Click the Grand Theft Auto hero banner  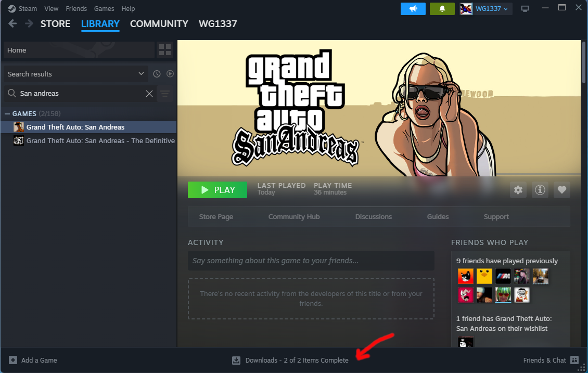[379, 108]
